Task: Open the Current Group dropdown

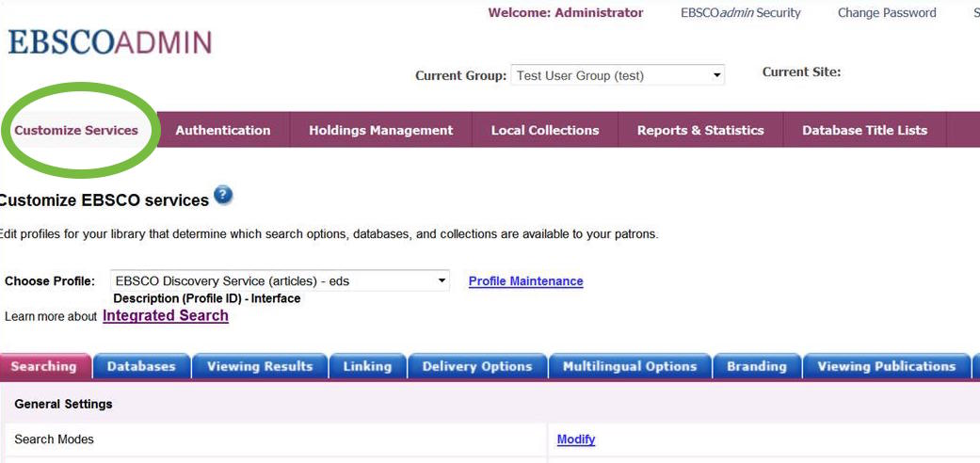Action: 618,75
